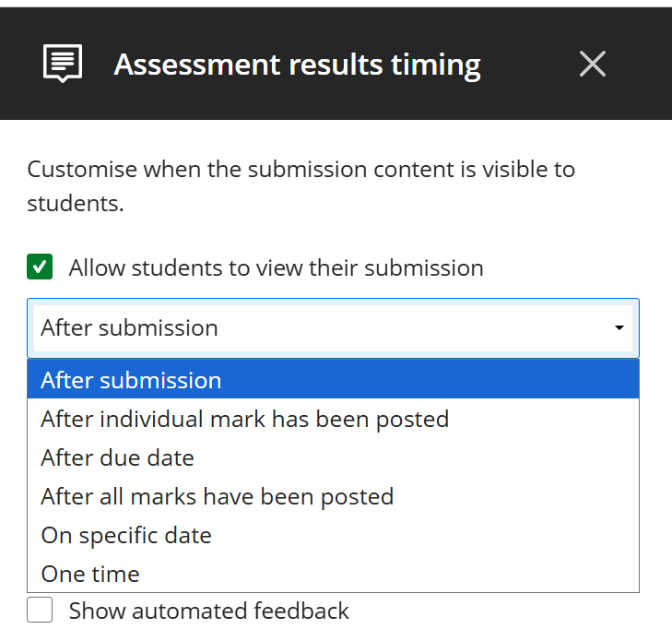This screenshot has width=672, height=641.
Task: Click the green tick mark beside Allow students
Action: pos(40,268)
